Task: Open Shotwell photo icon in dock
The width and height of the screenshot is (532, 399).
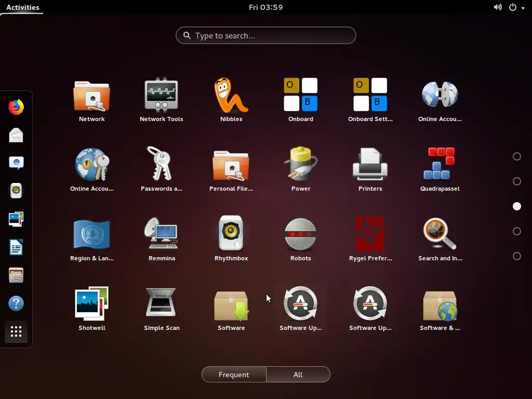Action: [16, 219]
